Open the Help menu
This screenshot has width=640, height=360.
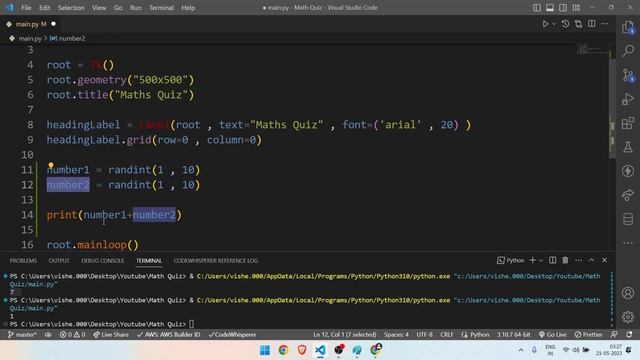coord(188,8)
